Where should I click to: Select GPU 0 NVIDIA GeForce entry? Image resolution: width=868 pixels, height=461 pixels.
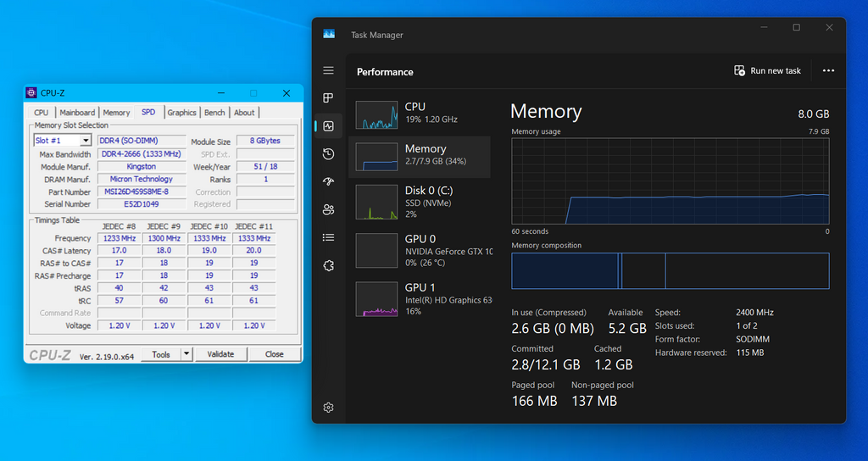click(420, 250)
